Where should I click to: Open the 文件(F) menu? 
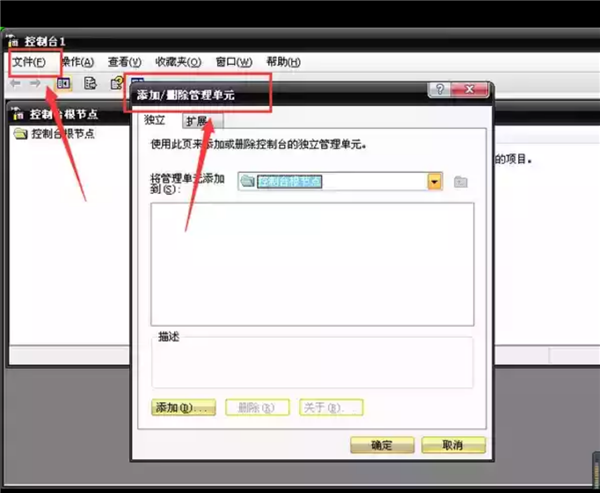(29, 62)
